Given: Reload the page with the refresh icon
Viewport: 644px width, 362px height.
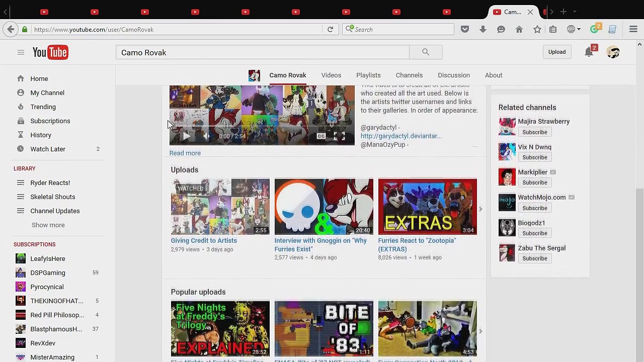Looking at the screenshot, I should pyautogui.click(x=330, y=29).
